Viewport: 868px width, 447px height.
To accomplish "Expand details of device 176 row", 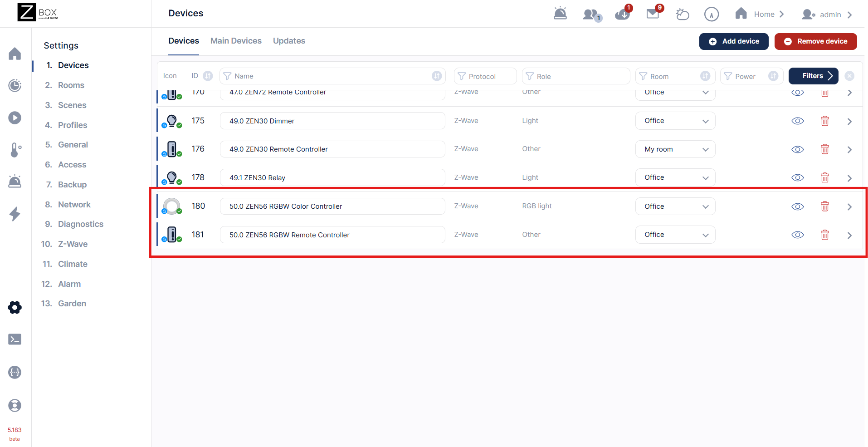I will 849,150.
